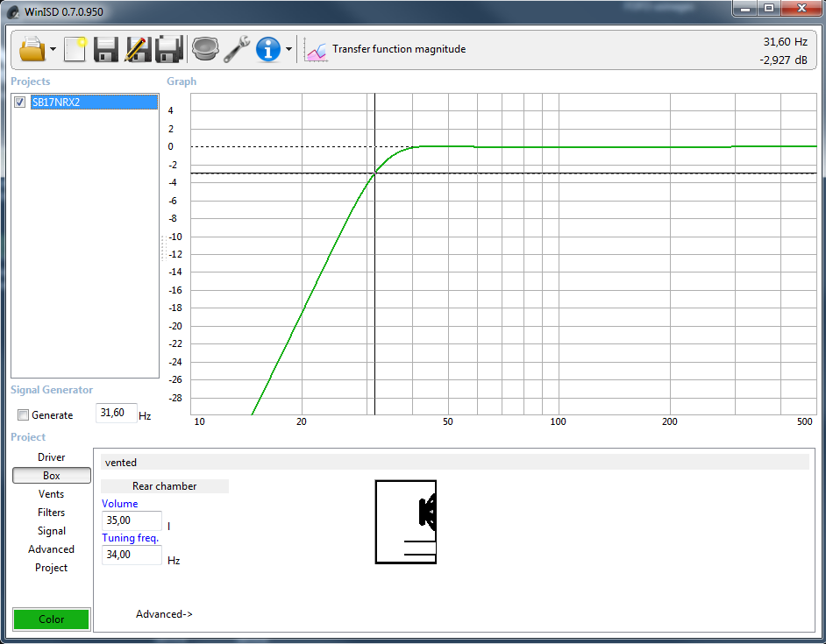Image resolution: width=826 pixels, height=644 pixels.
Task: Open the driver database speaker icon
Action: [204, 49]
